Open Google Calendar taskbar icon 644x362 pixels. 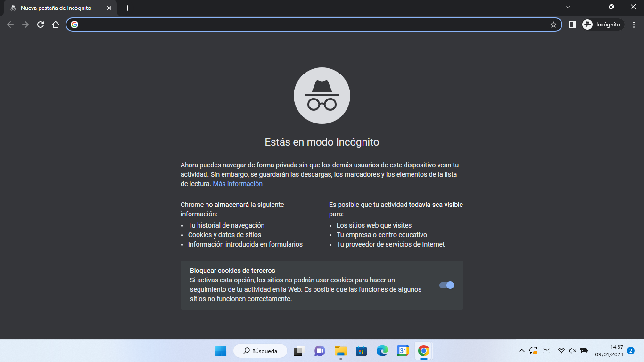pos(403,351)
